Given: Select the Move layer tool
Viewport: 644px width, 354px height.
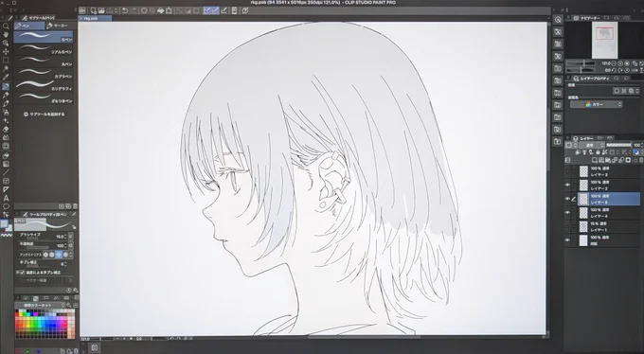Looking at the screenshot, I should pos(6,52).
